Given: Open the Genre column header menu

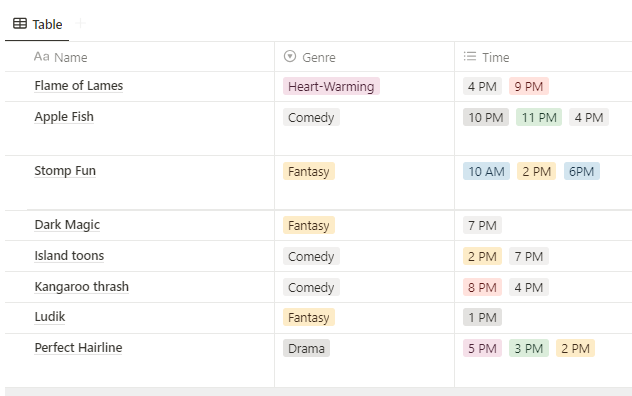Looking at the screenshot, I should click(364, 57).
